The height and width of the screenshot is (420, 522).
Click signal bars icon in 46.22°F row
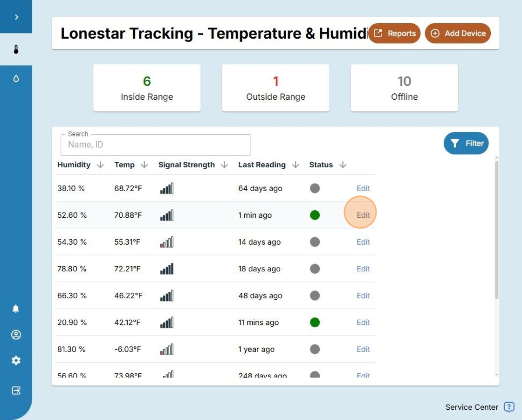[x=167, y=296]
